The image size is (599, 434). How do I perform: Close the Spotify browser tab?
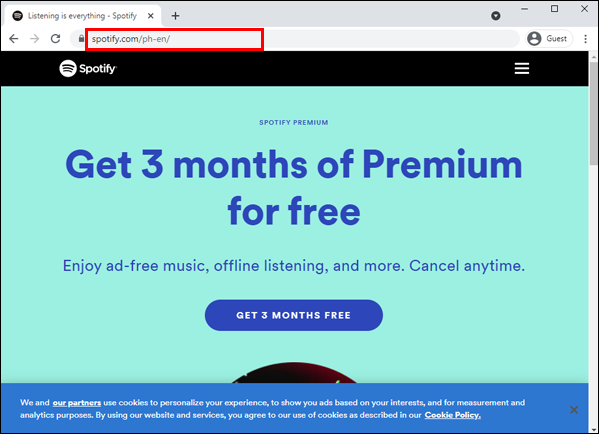[151, 16]
